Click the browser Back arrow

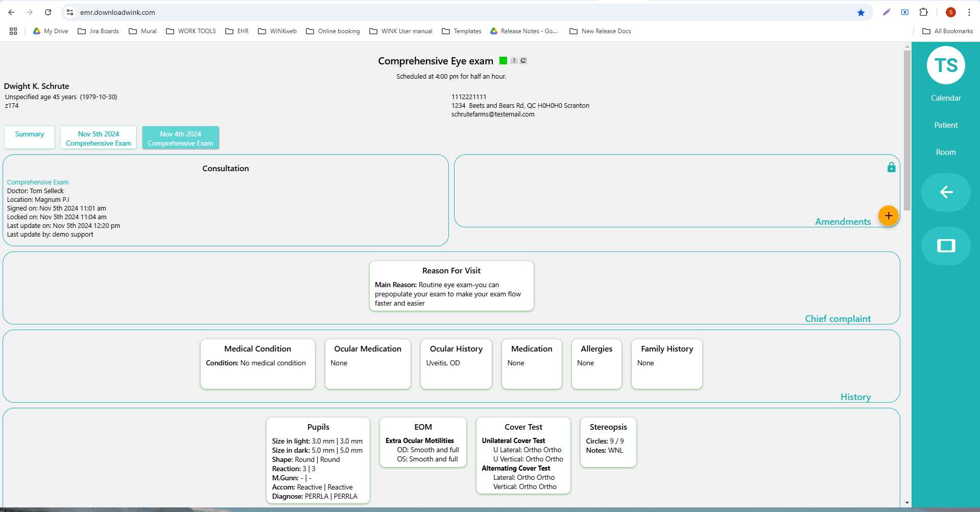(11, 12)
